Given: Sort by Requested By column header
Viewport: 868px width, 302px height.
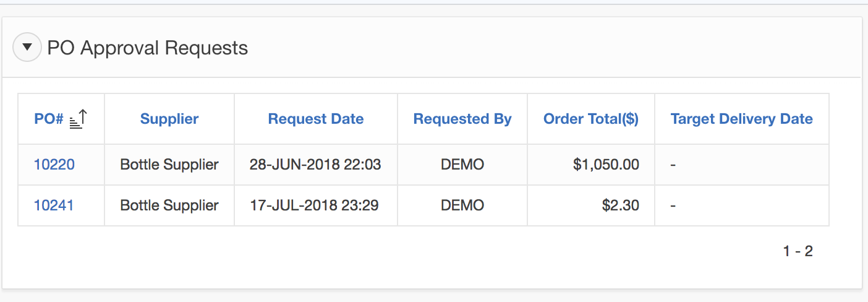Looking at the screenshot, I should (x=462, y=119).
